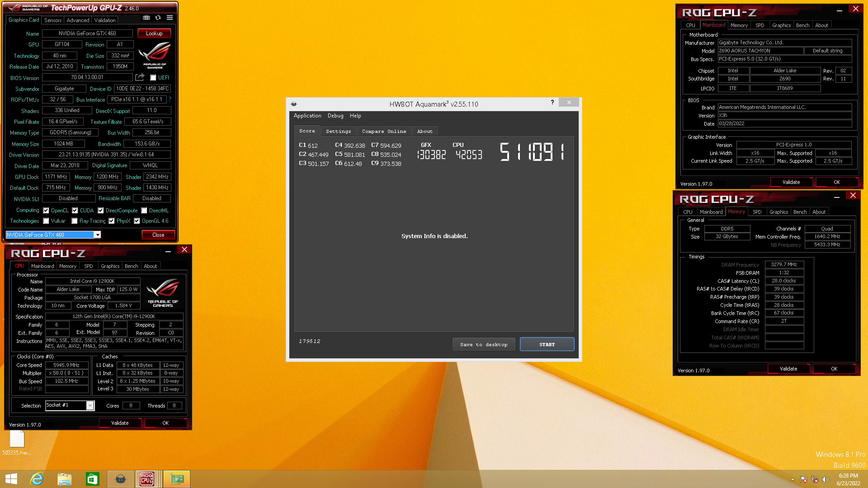Click BIOS Version field 70.04.13.00.01

[x=87, y=78]
